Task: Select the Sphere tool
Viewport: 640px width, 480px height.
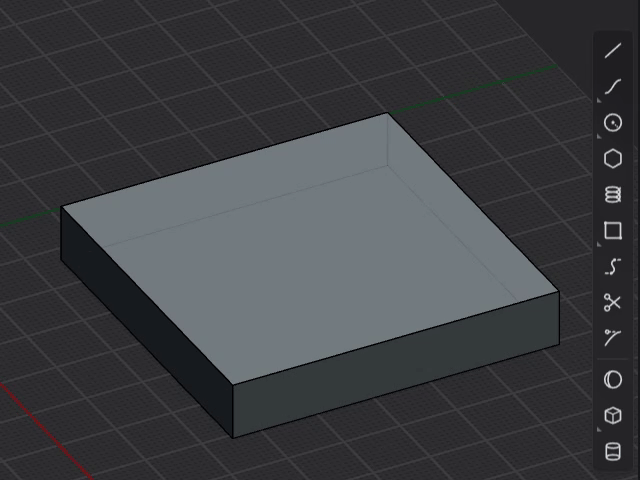Action: click(613, 380)
